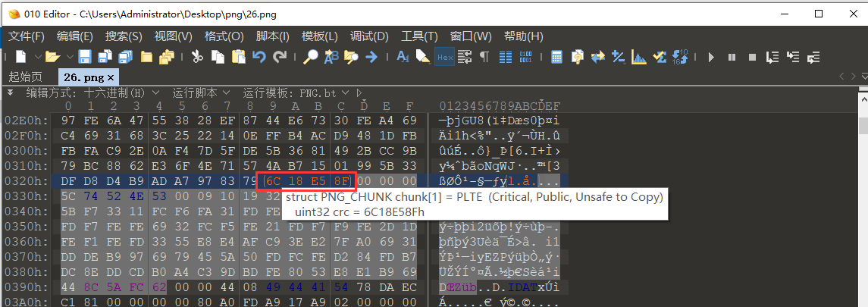Open the Calculator tool
Screen dimensions: 868x307
pyautogui.click(x=556, y=57)
